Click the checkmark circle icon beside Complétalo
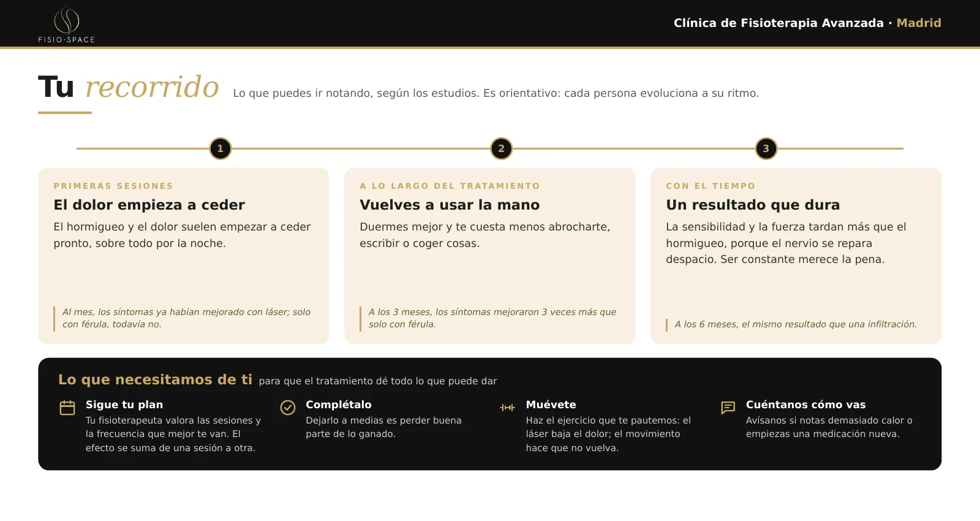Viewport: 980px width, 521px height. click(x=288, y=408)
